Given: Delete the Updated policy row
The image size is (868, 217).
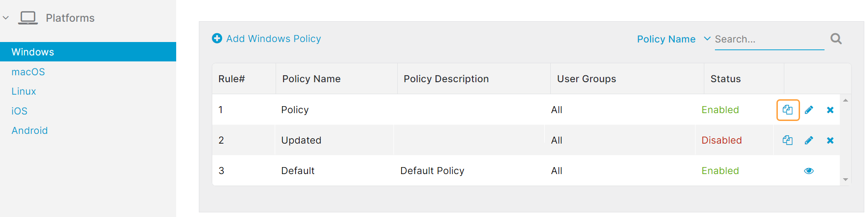Looking at the screenshot, I should coord(830,140).
